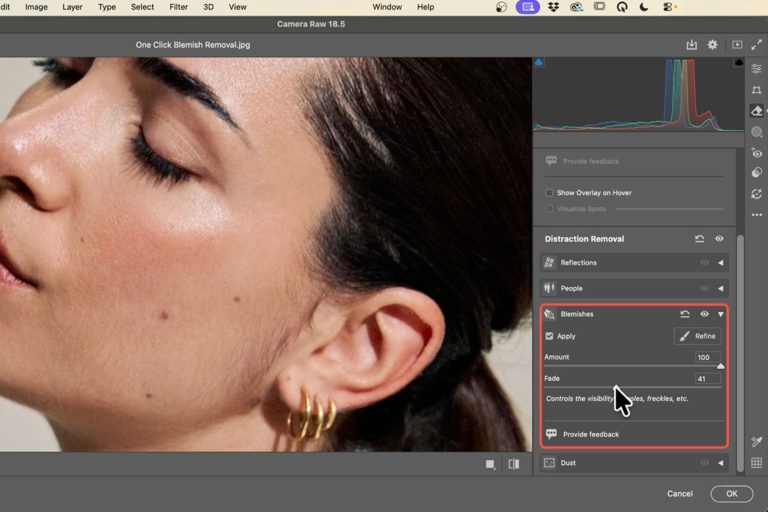The width and height of the screenshot is (768, 512).
Task: Select the Geometry crop tool icon
Action: pos(757,90)
